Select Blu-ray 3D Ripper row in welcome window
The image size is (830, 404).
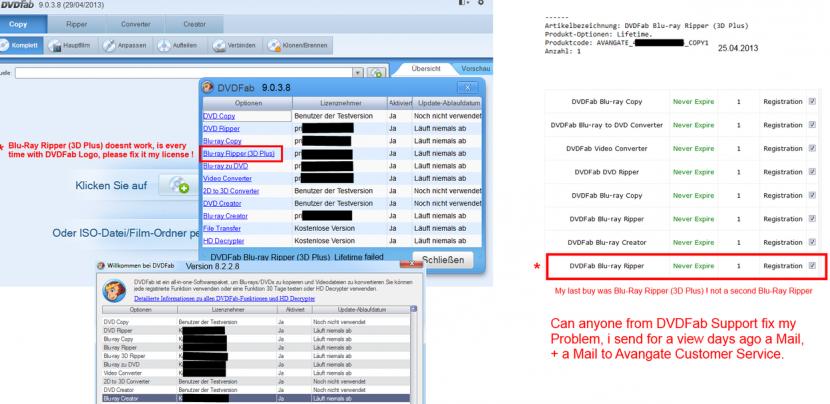point(256,356)
